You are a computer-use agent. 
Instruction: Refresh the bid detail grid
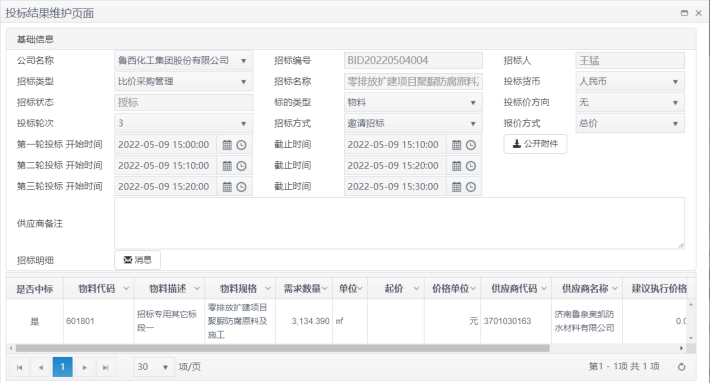(x=681, y=367)
